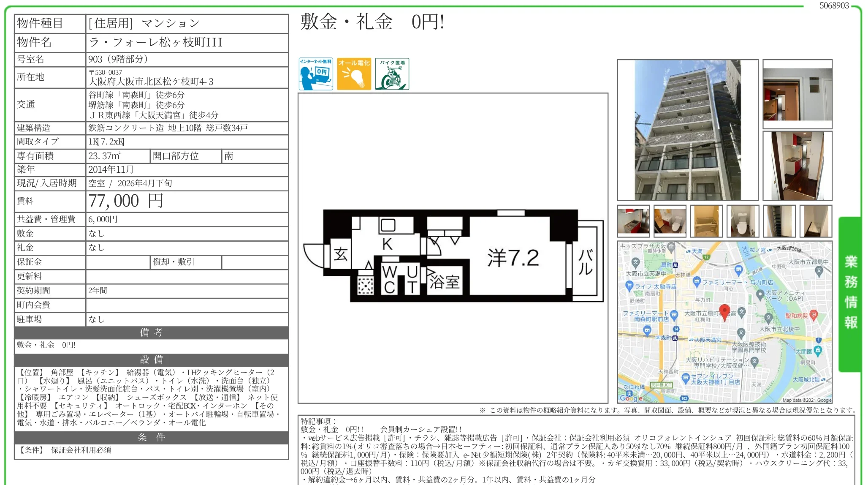
Task: Click the セブン-イレブン 大阪天神橋1丁目店 store marker
Action: 685,377
